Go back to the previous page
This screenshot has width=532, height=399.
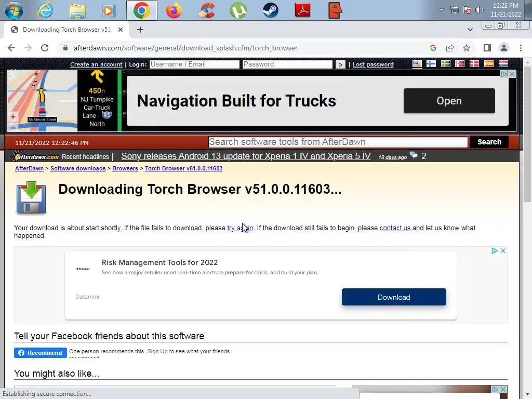pyautogui.click(x=11, y=48)
